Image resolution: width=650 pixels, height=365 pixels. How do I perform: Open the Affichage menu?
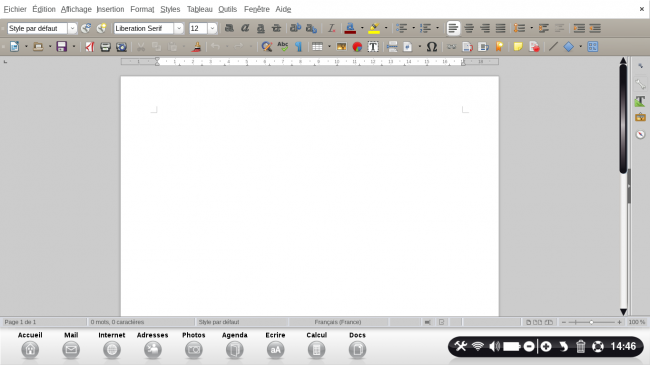(x=76, y=9)
